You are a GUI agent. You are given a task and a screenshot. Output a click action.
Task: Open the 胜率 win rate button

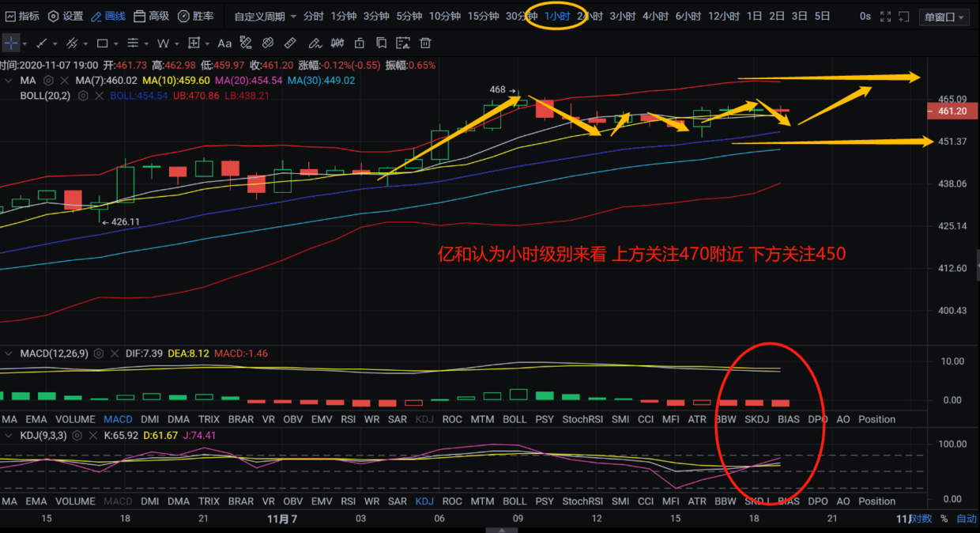pos(195,17)
